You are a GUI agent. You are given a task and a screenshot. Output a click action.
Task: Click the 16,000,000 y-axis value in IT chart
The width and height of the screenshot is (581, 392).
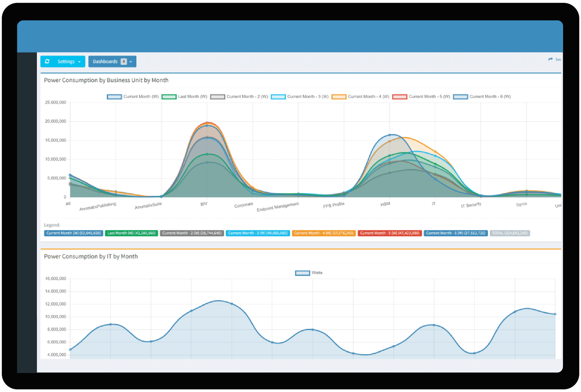pyautogui.click(x=55, y=279)
